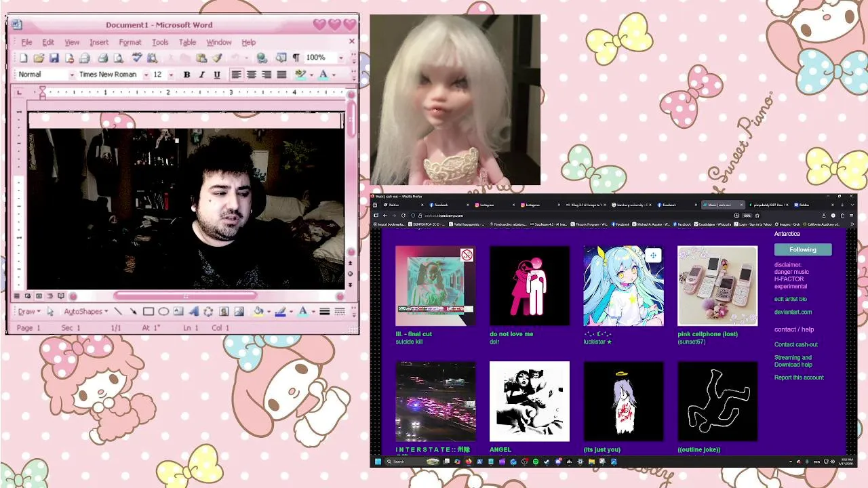Open Dash Style icon in Drawing toolbar

coord(340,312)
